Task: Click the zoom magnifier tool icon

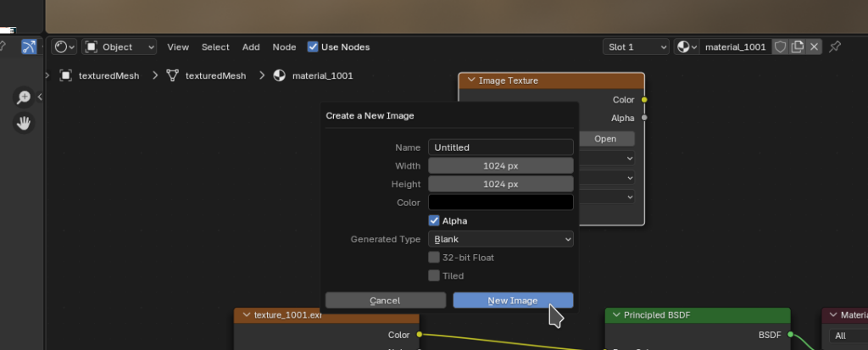Action: tap(24, 97)
